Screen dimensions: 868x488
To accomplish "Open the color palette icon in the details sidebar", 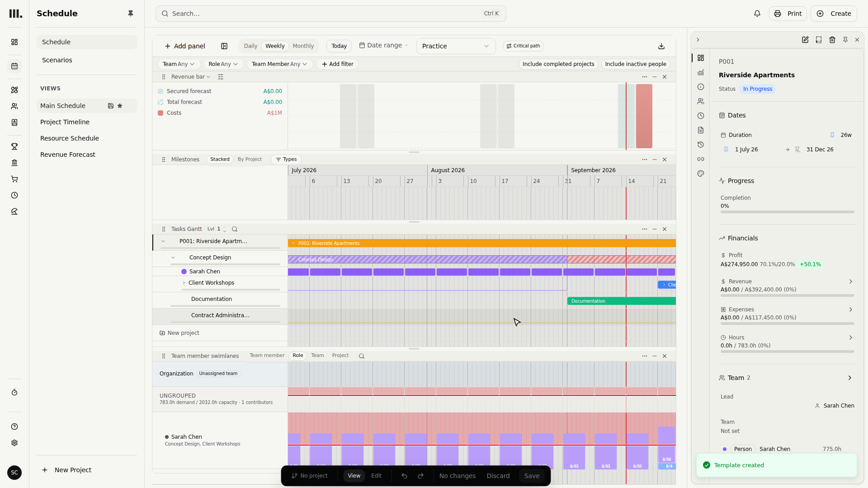I will click(x=701, y=174).
